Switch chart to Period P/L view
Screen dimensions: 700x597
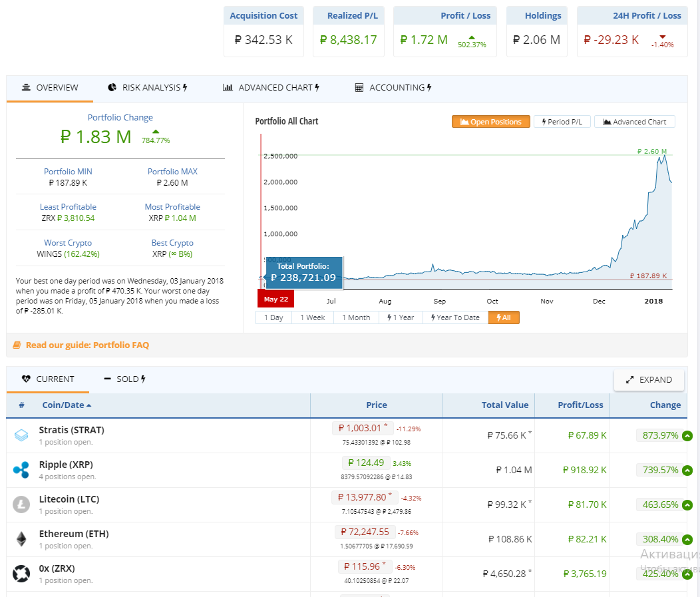(562, 122)
